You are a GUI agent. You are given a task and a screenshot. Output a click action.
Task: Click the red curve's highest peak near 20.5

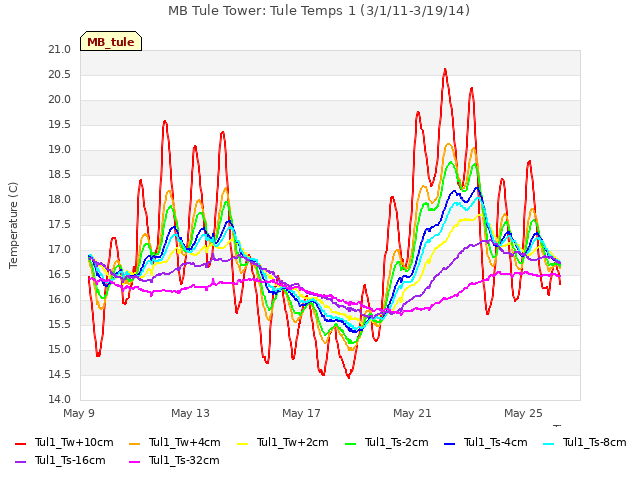click(445, 70)
